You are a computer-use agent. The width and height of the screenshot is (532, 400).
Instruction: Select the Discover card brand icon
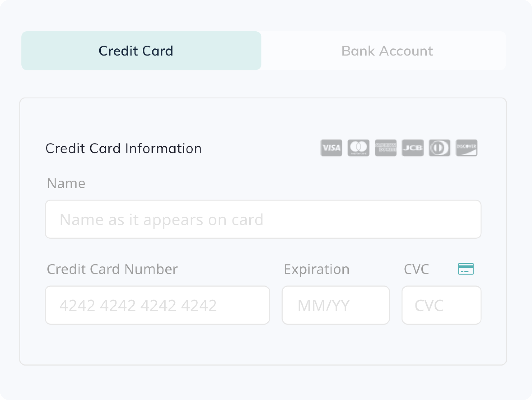point(466,148)
